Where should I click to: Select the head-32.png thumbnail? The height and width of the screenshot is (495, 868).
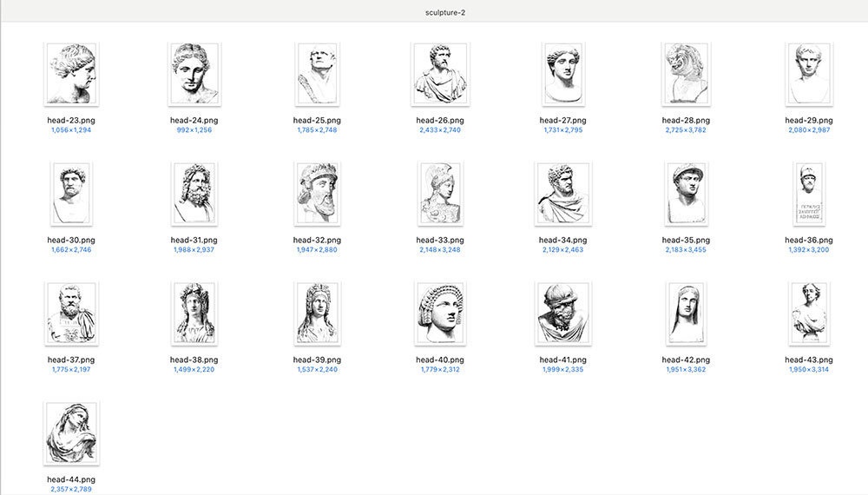(x=317, y=194)
